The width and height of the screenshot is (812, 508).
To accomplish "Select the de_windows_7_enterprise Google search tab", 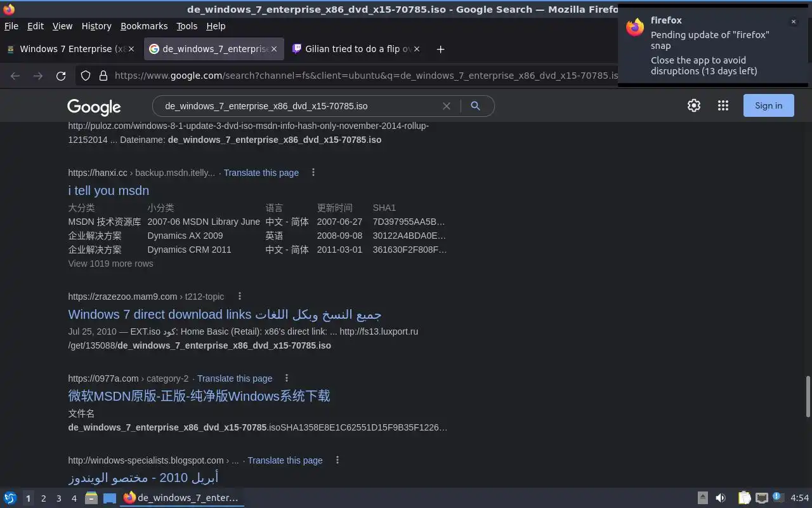I will (214, 49).
